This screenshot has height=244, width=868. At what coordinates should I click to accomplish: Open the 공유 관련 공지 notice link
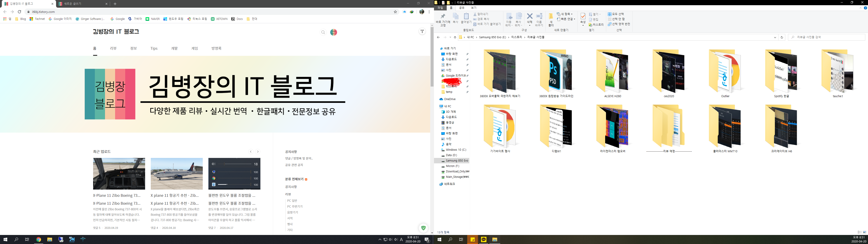(294, 165)
